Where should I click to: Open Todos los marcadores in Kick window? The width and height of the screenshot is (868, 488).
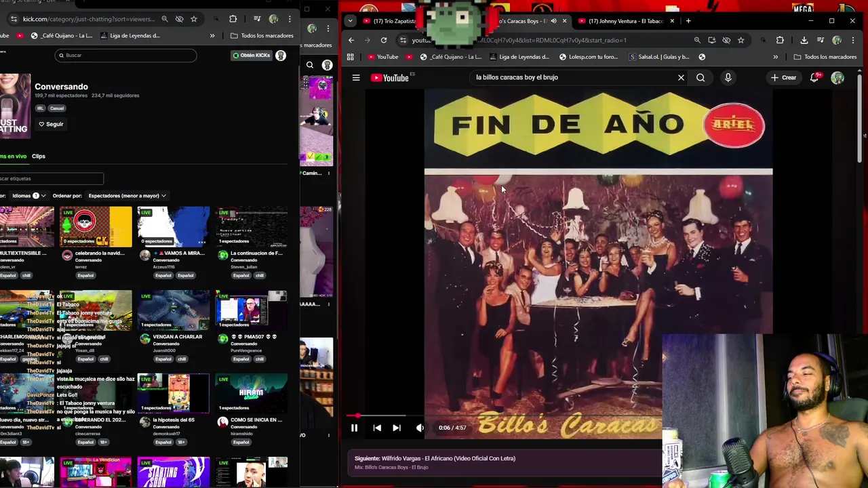pyautogui.click(x=262, y=35)
